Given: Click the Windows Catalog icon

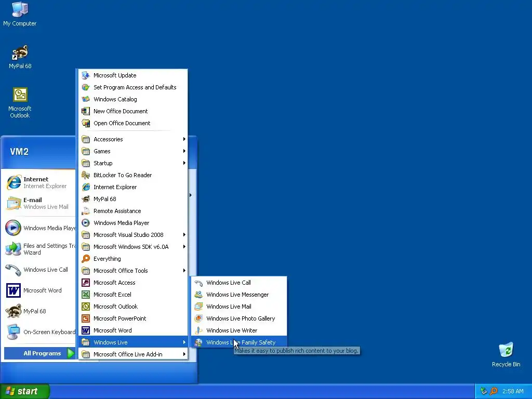Looking at the screenshot, I should point(86,99).
